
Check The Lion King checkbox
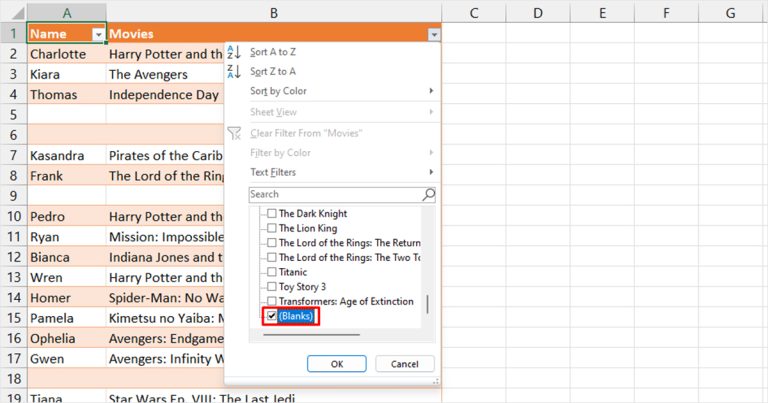pos(271,228)
